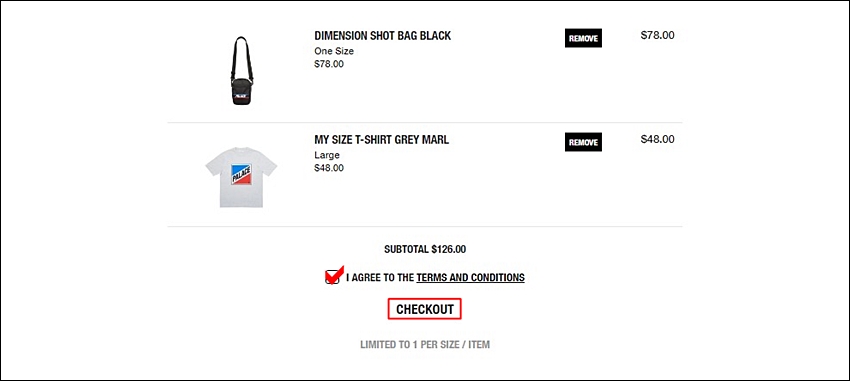Toggle the terms agreement checkbox
Screen dimensions: 850x381
click(x=332, y=277)
